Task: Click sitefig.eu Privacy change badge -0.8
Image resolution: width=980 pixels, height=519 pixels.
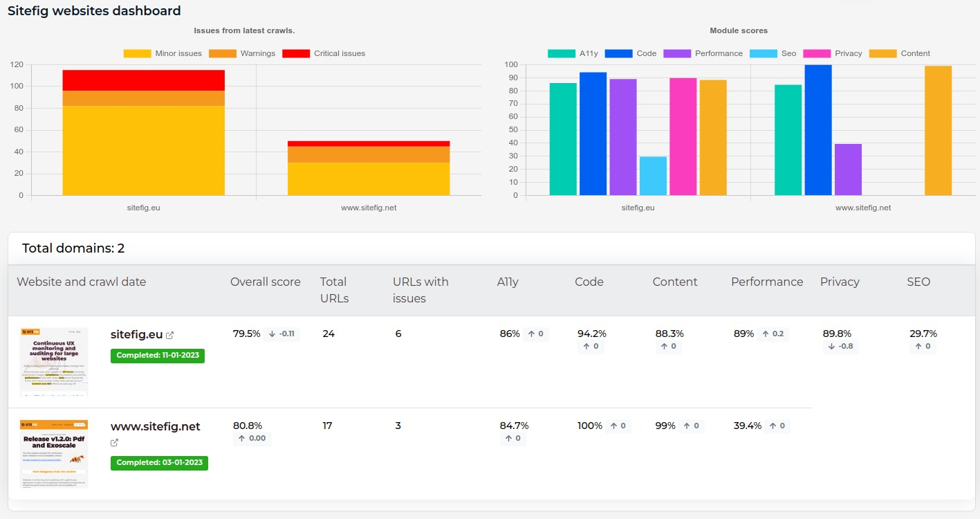Action: click(840, 346)
